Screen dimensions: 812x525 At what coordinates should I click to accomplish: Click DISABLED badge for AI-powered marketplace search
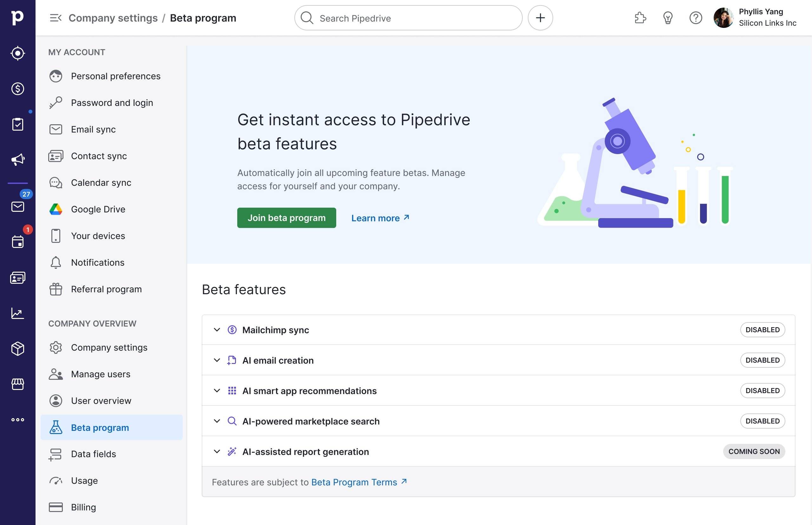762,421
